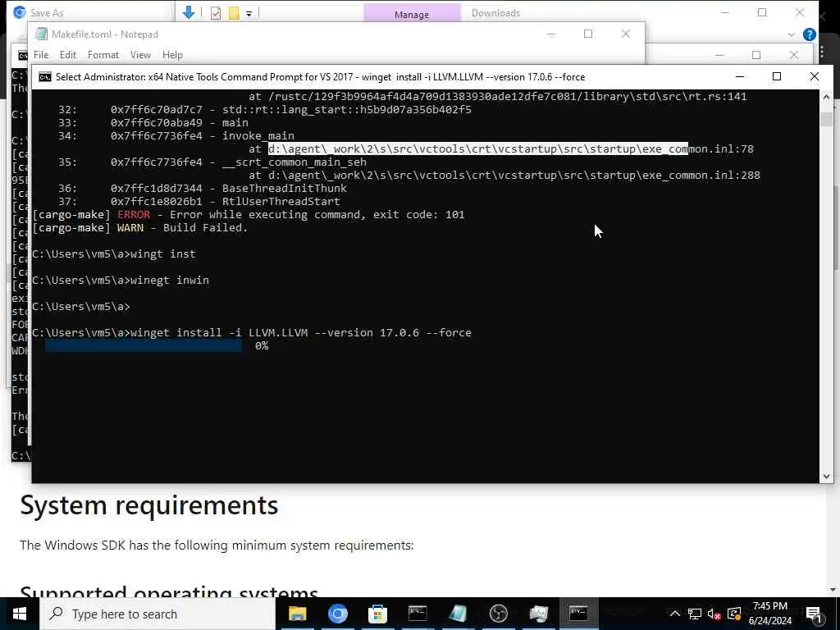Open the notification center icon
This screenshot has width=840, height=630.
point(814,614)
